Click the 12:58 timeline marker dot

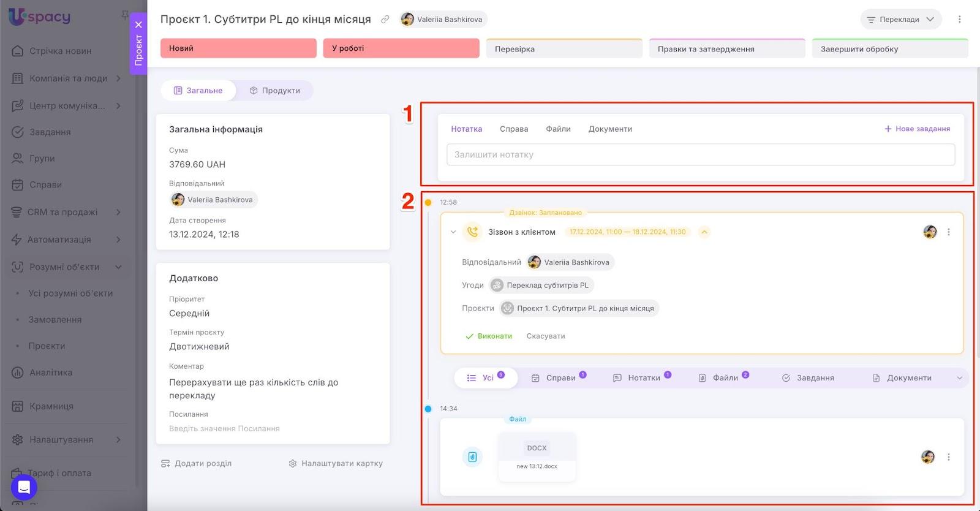428,203
